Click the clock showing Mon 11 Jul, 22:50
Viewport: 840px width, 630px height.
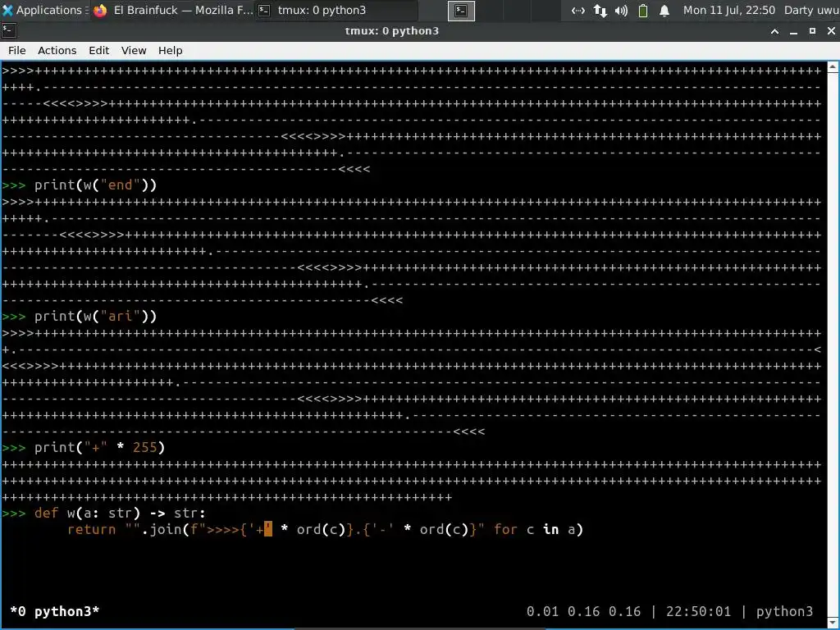729,10
